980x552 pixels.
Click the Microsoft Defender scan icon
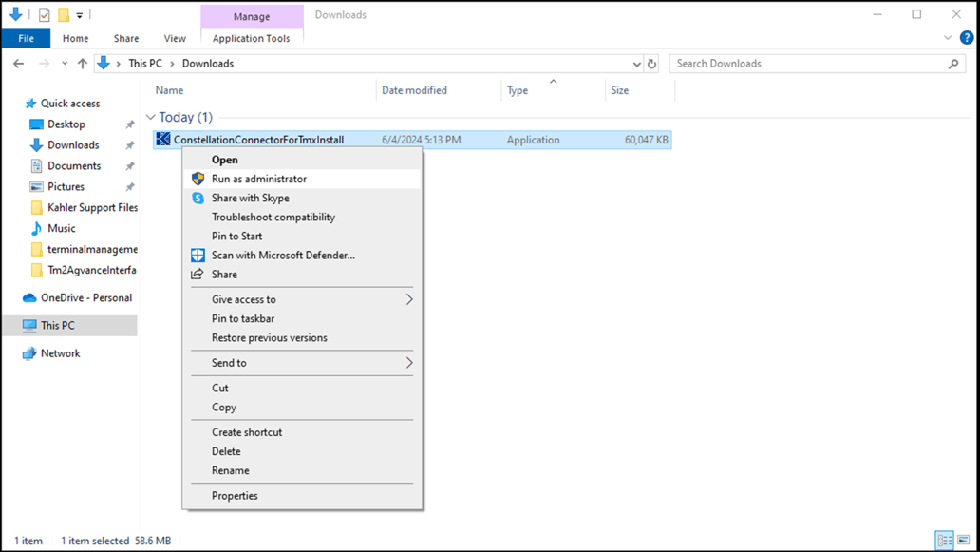tap(198, 255)
